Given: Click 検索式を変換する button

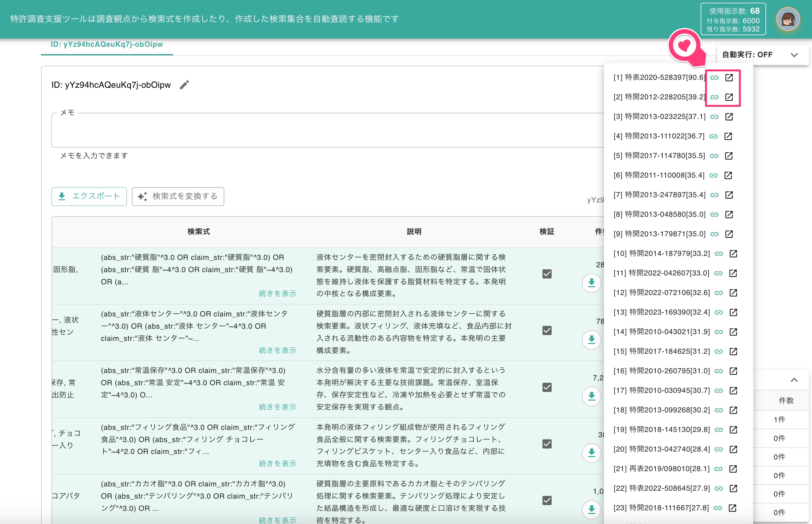Looking at the screenshot, I should pos(178,196).
